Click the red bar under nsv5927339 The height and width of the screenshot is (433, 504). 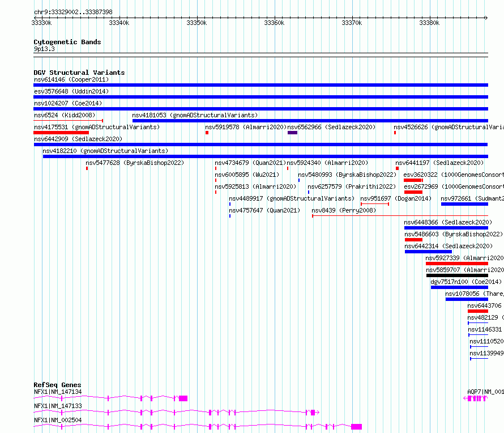457,264
